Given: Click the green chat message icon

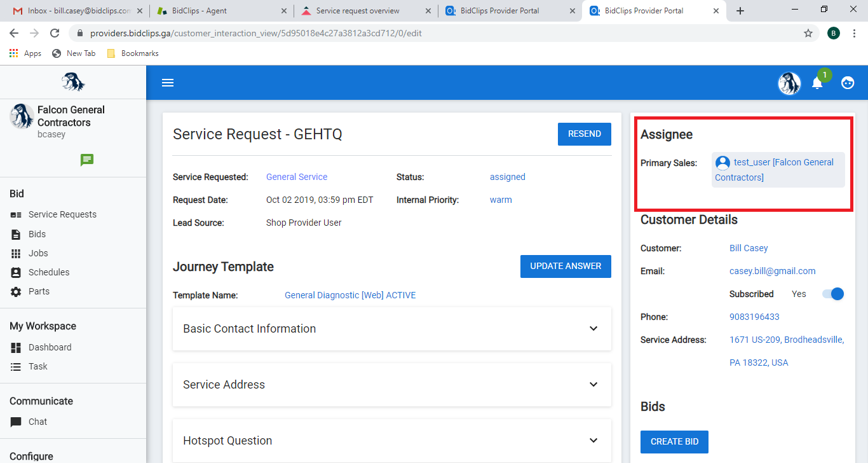Looking at the screenshot, I should pos(87,160).
